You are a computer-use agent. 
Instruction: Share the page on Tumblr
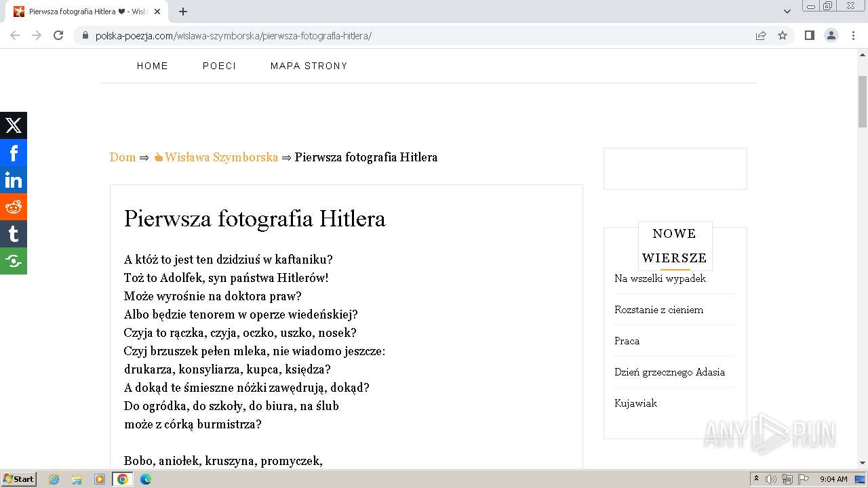[14, 234]
